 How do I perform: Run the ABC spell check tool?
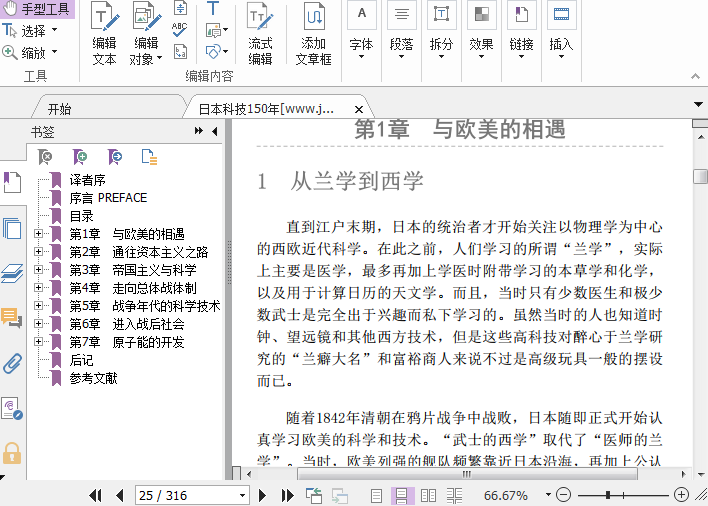tap(180, 30)
